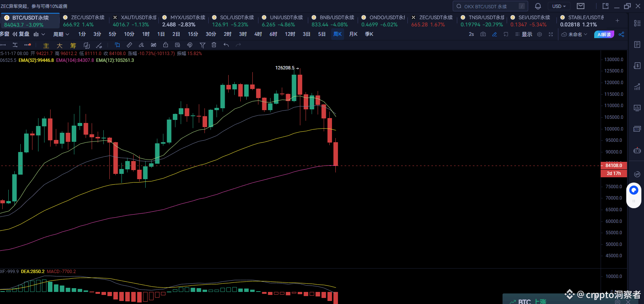Click the pop-out window icon in title bar
Image resolution: width=644 pixels, height=304 pixels.
coord(606,6)
